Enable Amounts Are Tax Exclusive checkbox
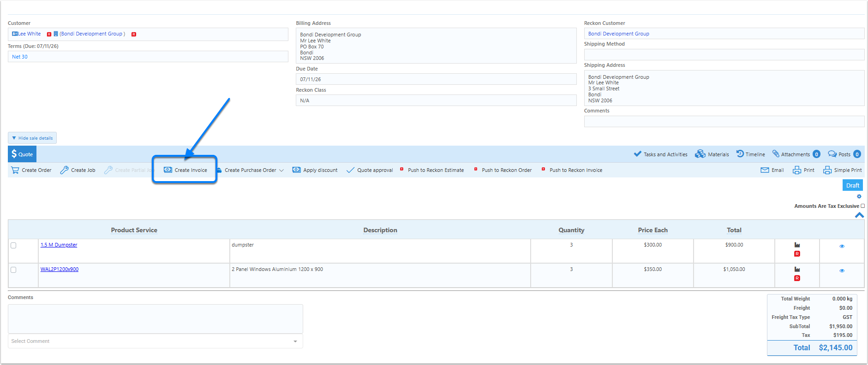This screenshot has width=868, height=365. 863,206
